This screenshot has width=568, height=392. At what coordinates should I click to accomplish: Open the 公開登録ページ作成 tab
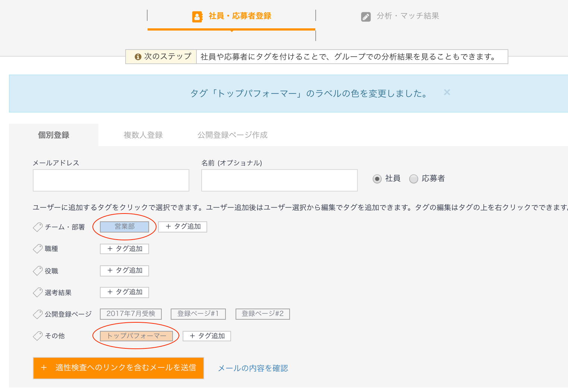(232, 135)
